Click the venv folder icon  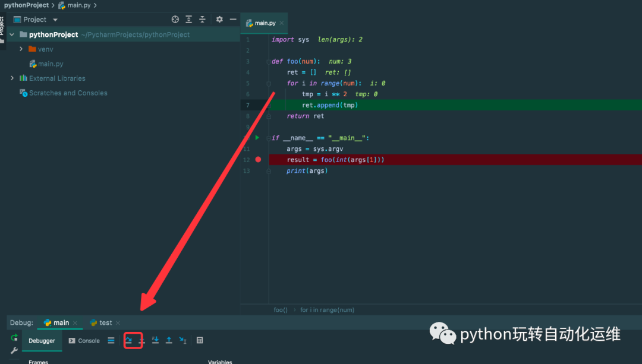click(x=32, y=49)
